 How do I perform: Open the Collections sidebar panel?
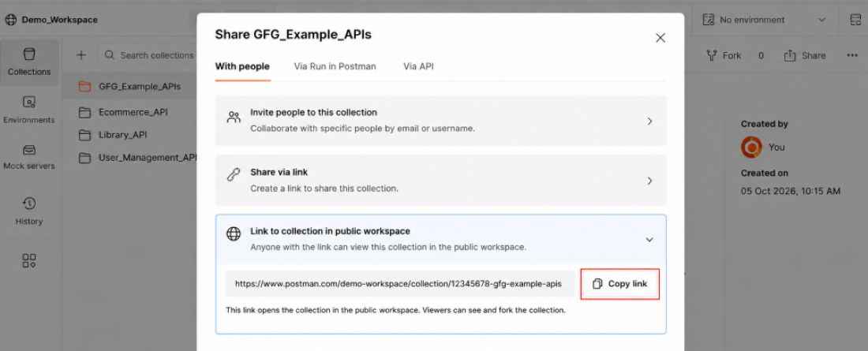pos(28,62)
